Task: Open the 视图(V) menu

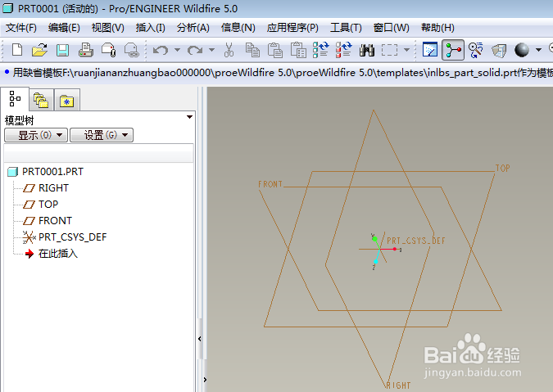Action: 107,28
